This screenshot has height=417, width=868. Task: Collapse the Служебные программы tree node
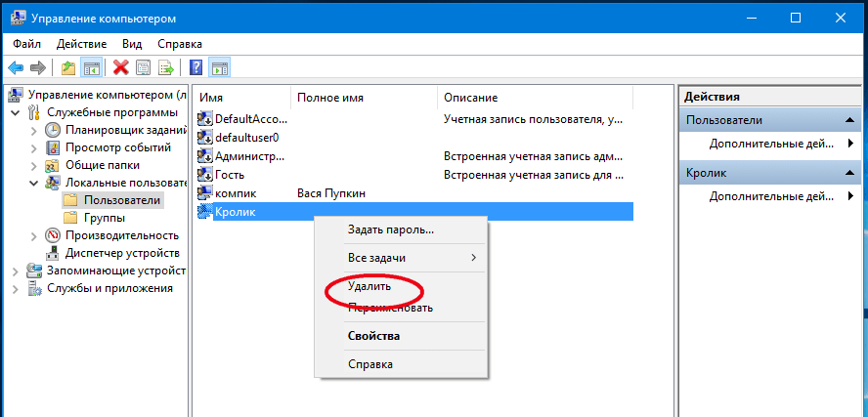pyautogui.click(x=16, y=113)
